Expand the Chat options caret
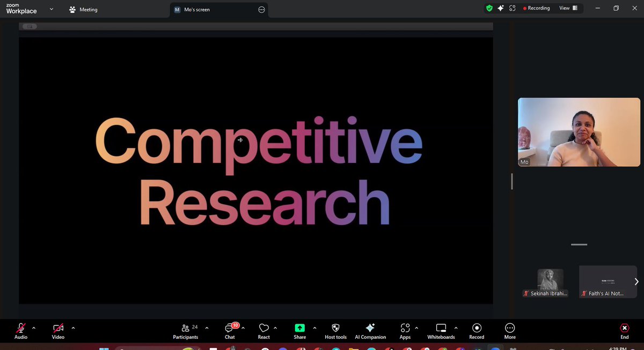The height and width of the screenshot is (350, 644). click(243, 327)
